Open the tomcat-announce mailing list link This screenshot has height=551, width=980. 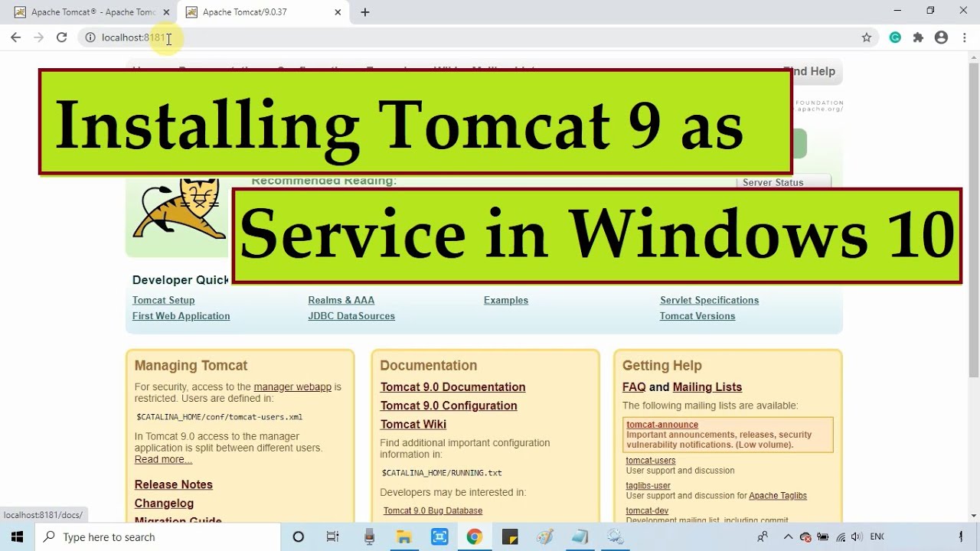[662, 425]
